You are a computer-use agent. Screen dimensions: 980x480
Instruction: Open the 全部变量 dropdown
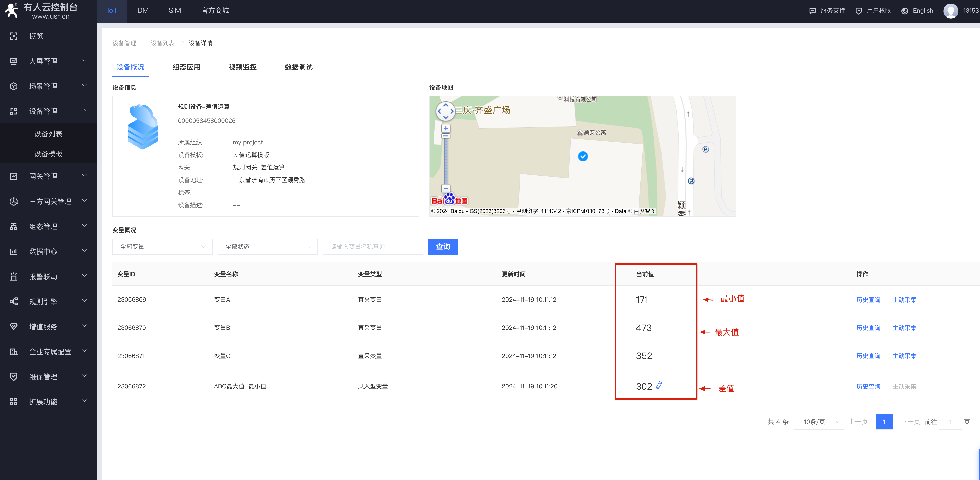[x=163, y=246]
